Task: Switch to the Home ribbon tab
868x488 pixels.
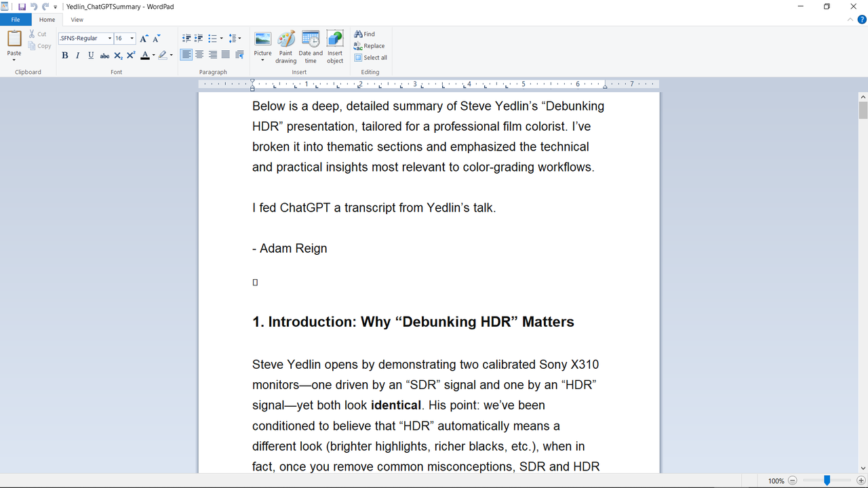Action: point(47,20)
